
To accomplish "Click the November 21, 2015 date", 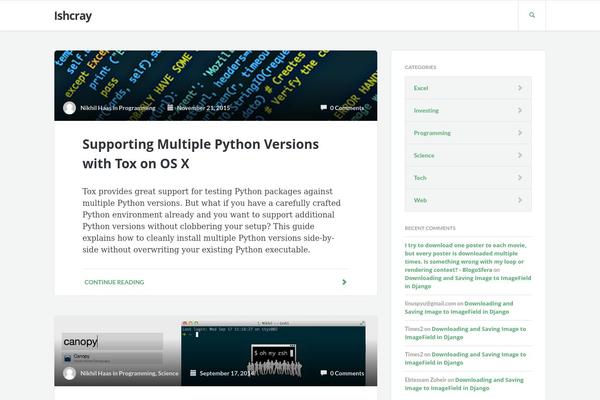I will point(203,108).
